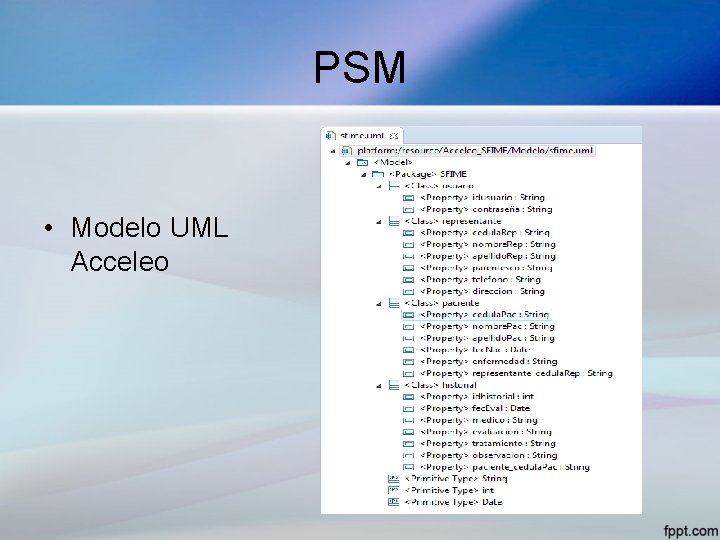Image resolution: width=720 pixels, height=540 pixels.
Task: Select the 'fecEval : Date' property label
Action: (x=475, y=408)
